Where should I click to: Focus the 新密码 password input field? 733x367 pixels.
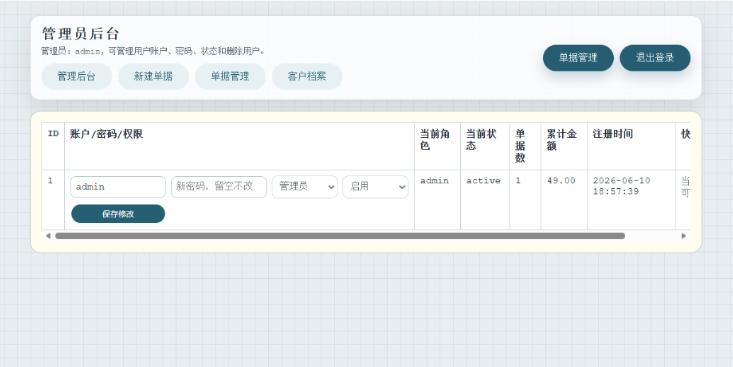(x=219, y=187)
